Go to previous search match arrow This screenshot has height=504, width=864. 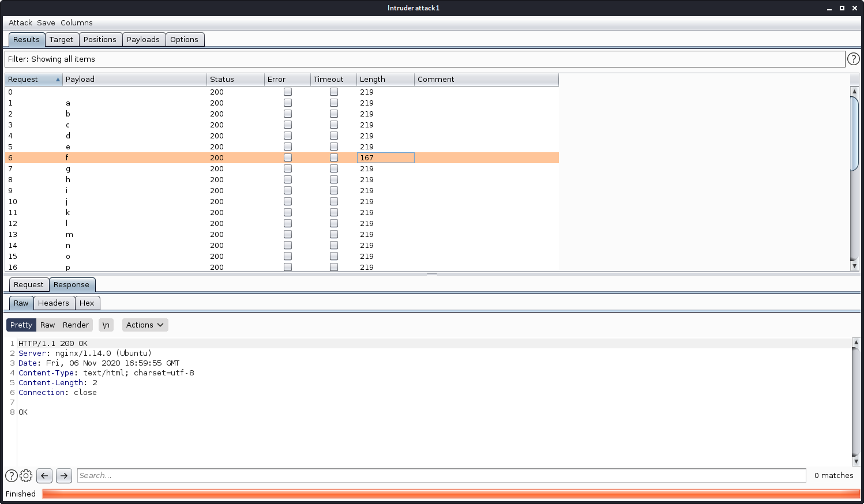pyautogui.click(x=44, y=476)
